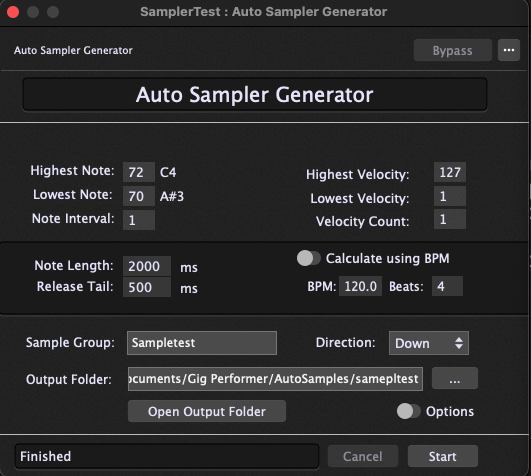Edit the Note Interval value
The width and height of the screenshot is (531, 476).
click(139, 220)
